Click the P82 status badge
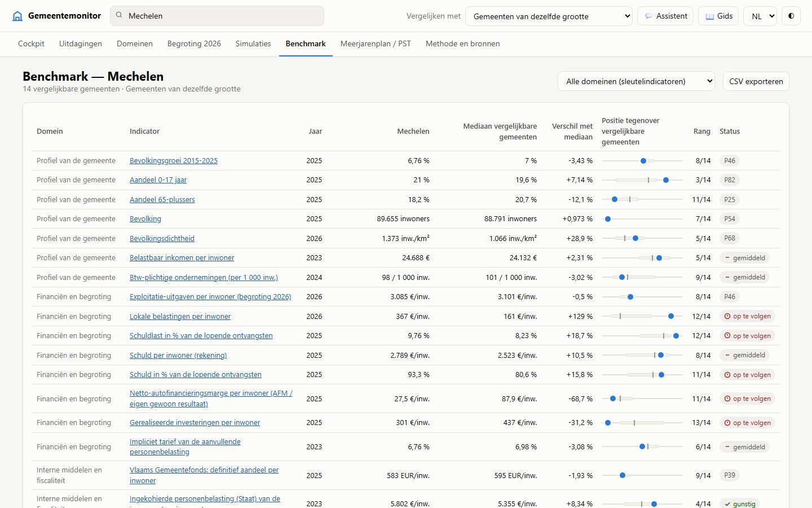812x508 pixels. pos(730,180)
